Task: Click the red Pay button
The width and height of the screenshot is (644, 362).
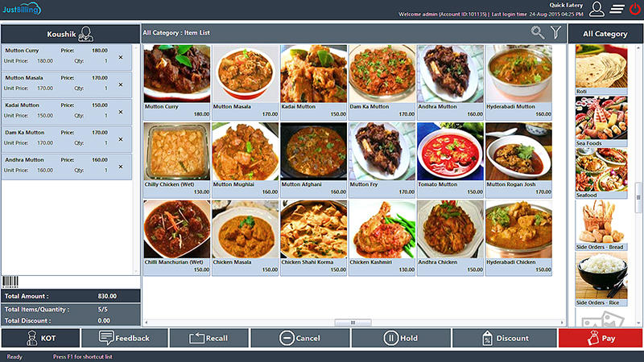Action: 601,338
